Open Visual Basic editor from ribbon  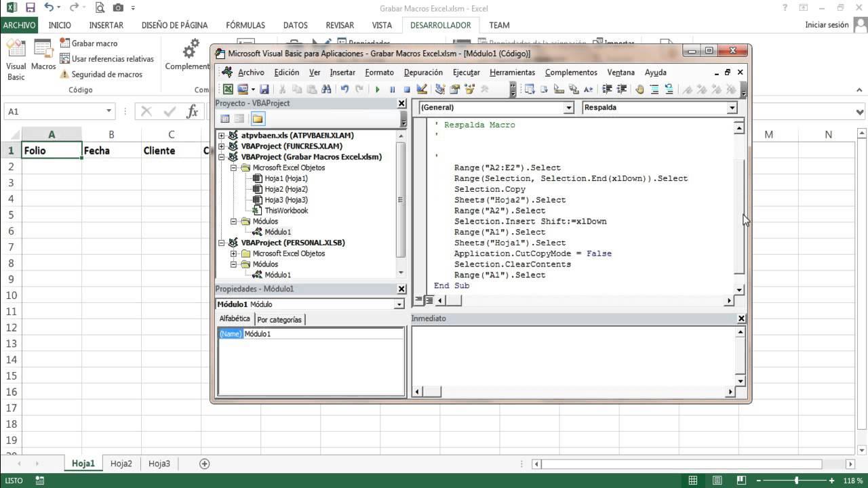(16, 60)
